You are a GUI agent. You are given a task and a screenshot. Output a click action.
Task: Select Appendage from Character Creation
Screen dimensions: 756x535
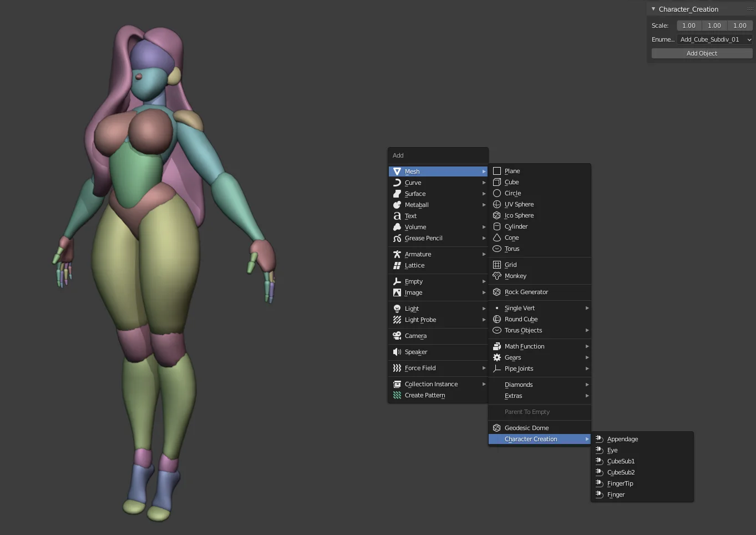point(622,438)
